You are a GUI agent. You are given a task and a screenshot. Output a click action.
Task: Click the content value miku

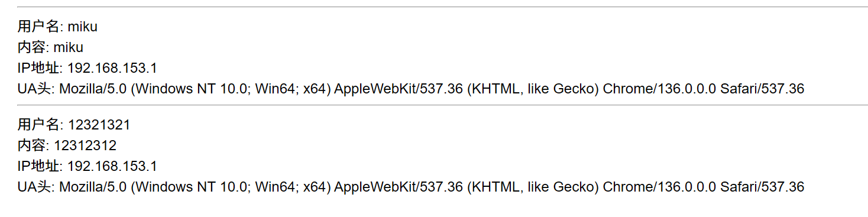coord(69,47)
